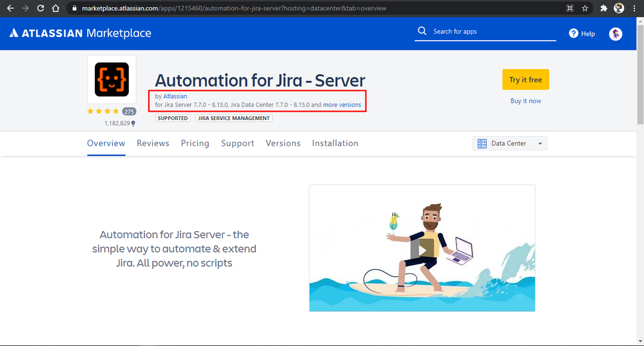Click the Try it free button
644x346 pixels.
point(526,79)
